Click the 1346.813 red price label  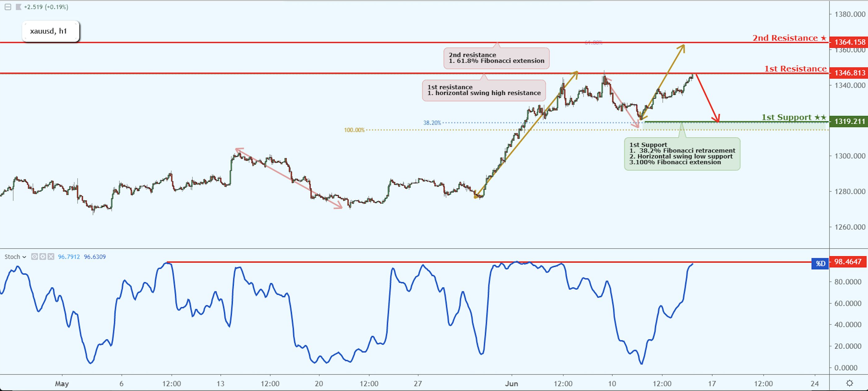(x=849, y=73)
